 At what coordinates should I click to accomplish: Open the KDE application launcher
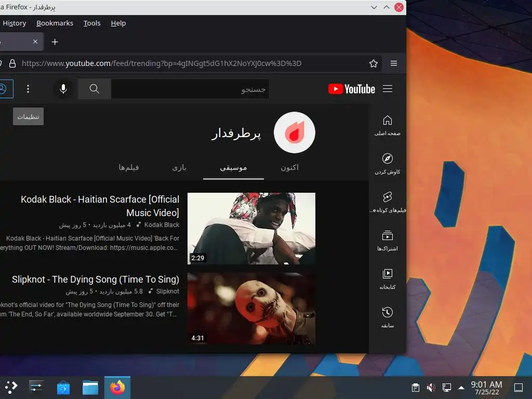point(11,387)
